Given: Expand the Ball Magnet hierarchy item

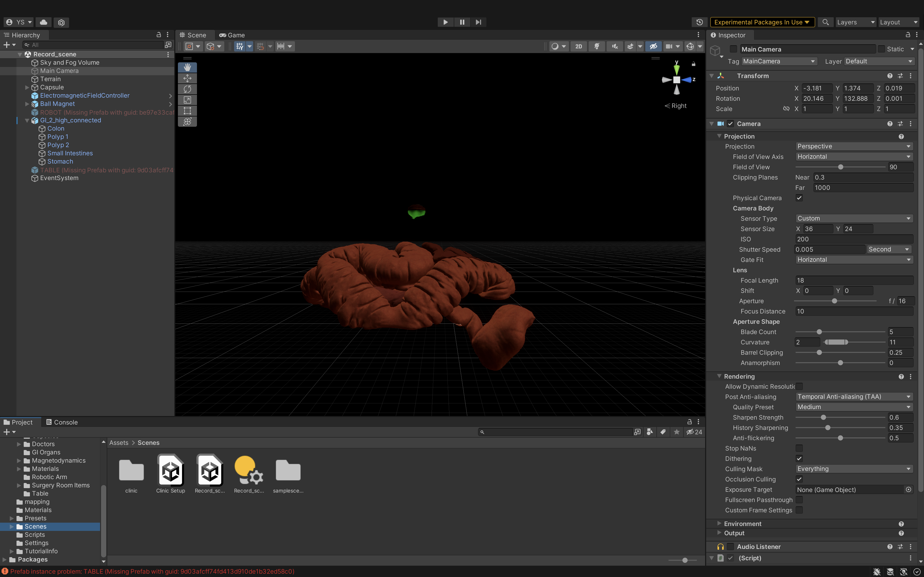Looking at the screenshot, I should coord(27,103).
